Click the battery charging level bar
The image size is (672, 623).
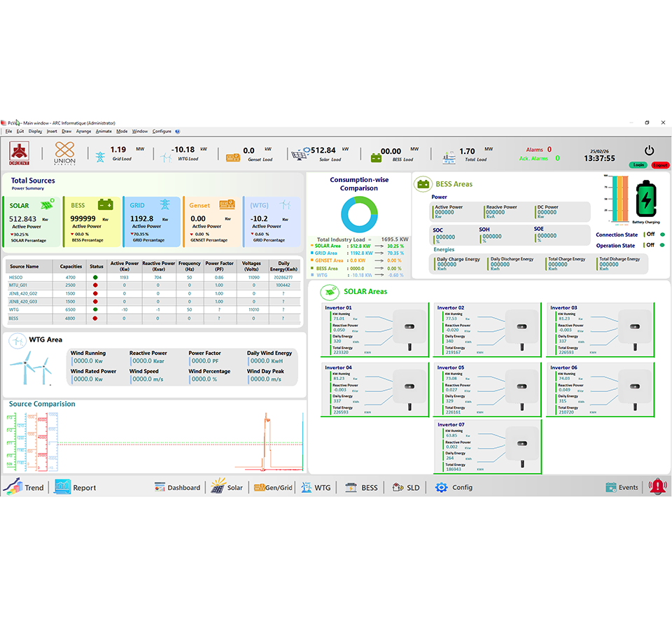pyautogui.click(x=620, y=198)
